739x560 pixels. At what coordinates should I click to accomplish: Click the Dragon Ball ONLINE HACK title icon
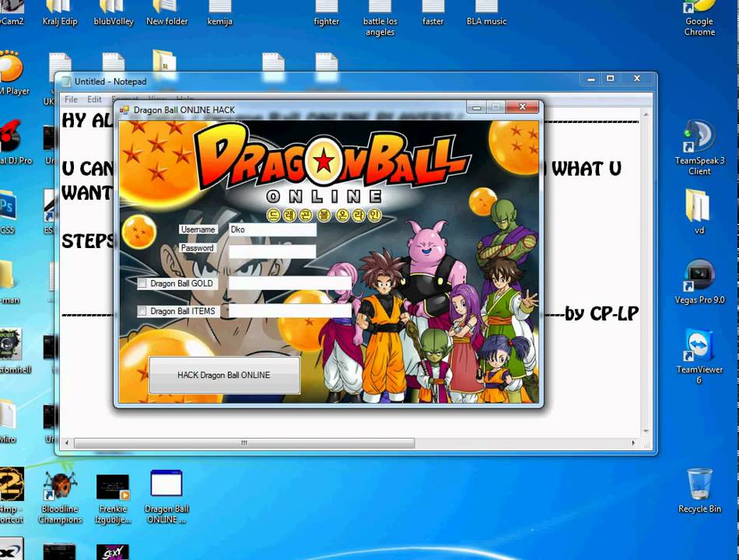coord(124,110)
